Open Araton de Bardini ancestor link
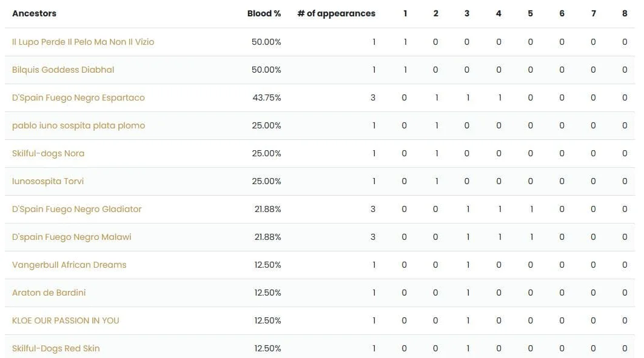 click(49, 293)
